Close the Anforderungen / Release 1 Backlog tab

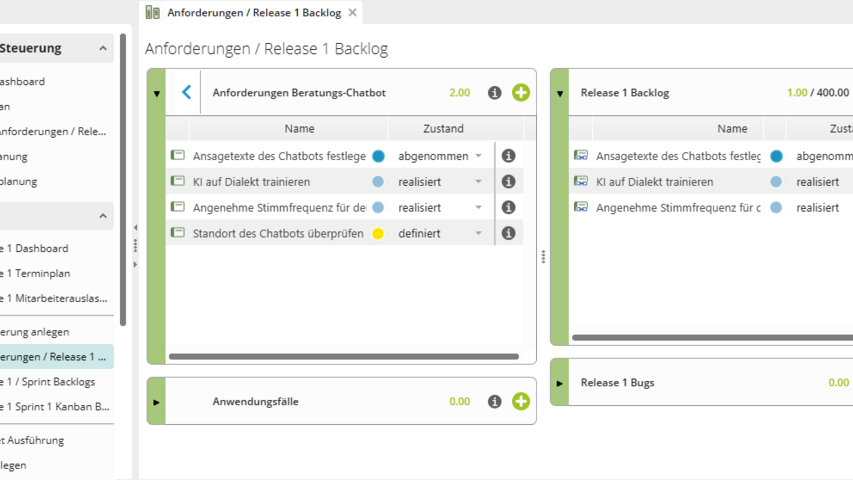pyautogui.click(x=353, y=13)
